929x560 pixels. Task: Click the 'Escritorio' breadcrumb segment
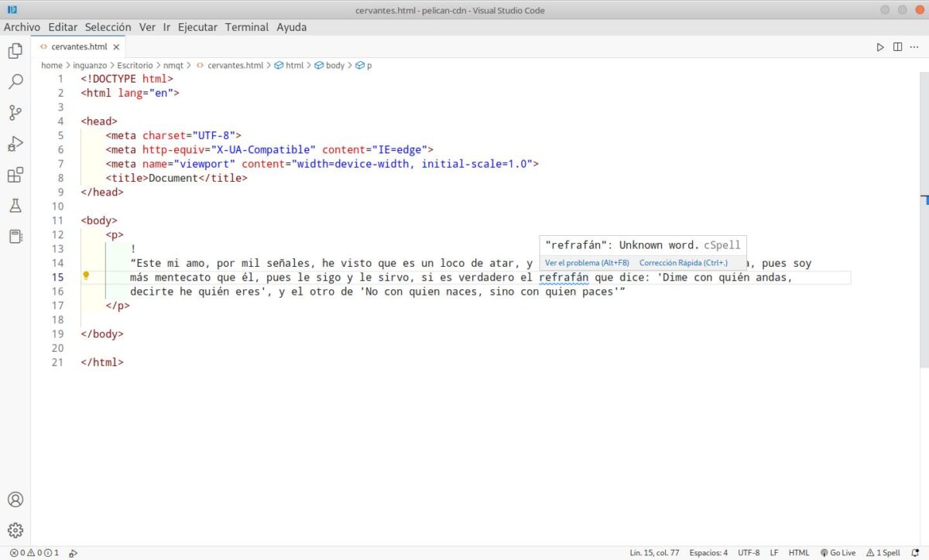pos(135,66)
